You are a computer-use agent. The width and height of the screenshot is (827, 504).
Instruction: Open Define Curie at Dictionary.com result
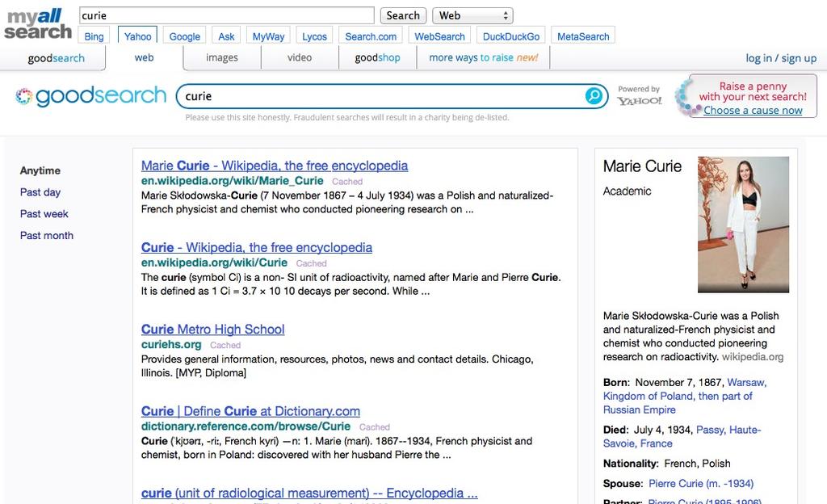[250, 410]
